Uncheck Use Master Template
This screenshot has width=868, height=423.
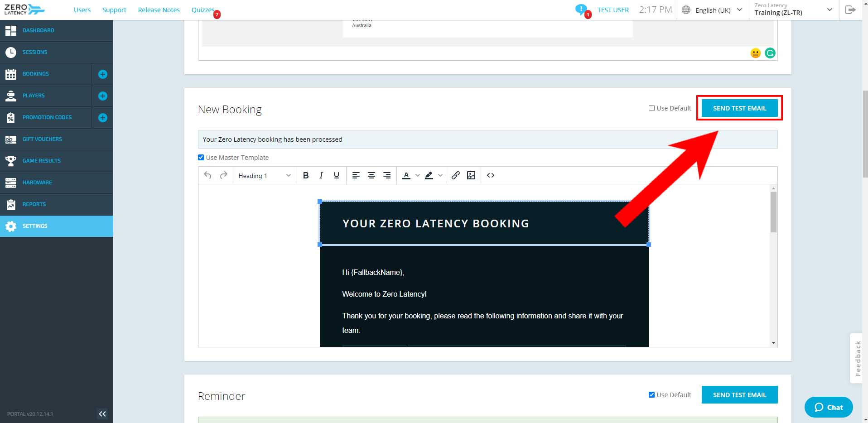201,158
